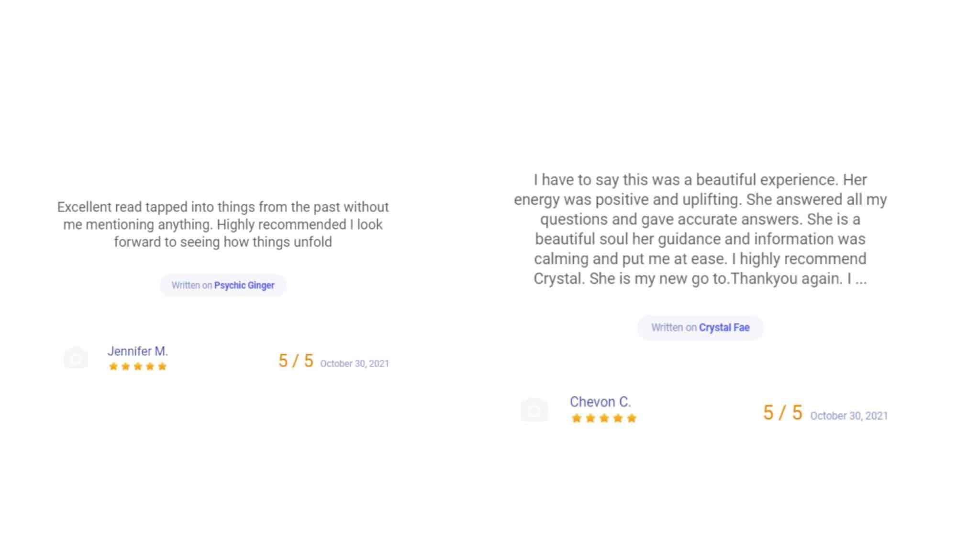Click Jennifer's 5 / 5 rating score

point(296,361)
